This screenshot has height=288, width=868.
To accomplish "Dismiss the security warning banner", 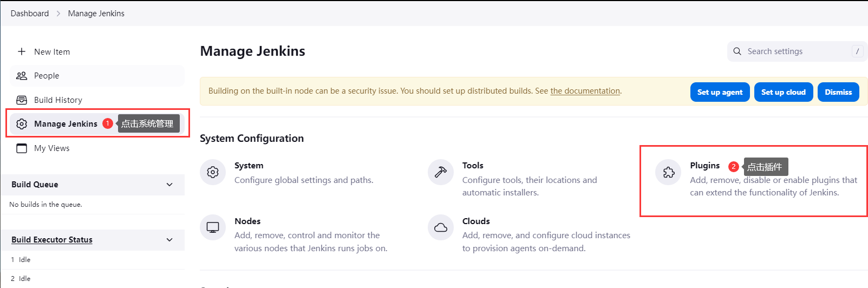I will pyautogui.click(x=838, y=92).
